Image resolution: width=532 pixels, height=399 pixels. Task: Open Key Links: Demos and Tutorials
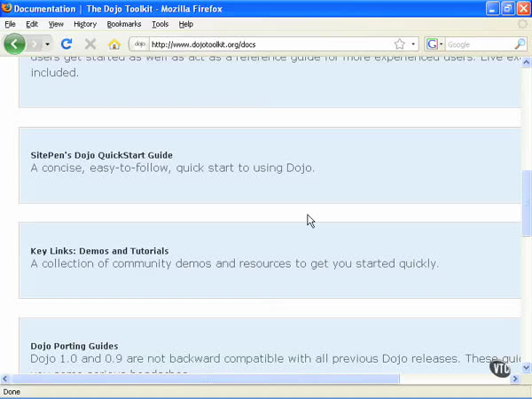point(99,251)
